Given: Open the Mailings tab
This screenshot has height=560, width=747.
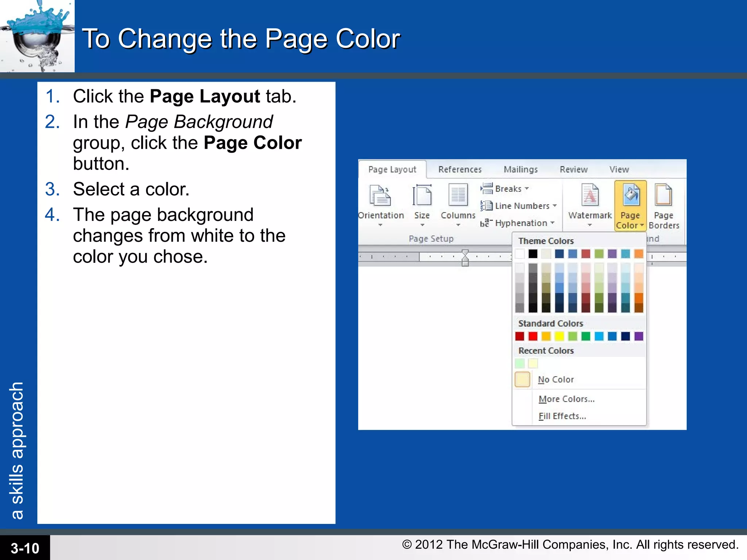Looking at the screenshot, I should (520, 170).
